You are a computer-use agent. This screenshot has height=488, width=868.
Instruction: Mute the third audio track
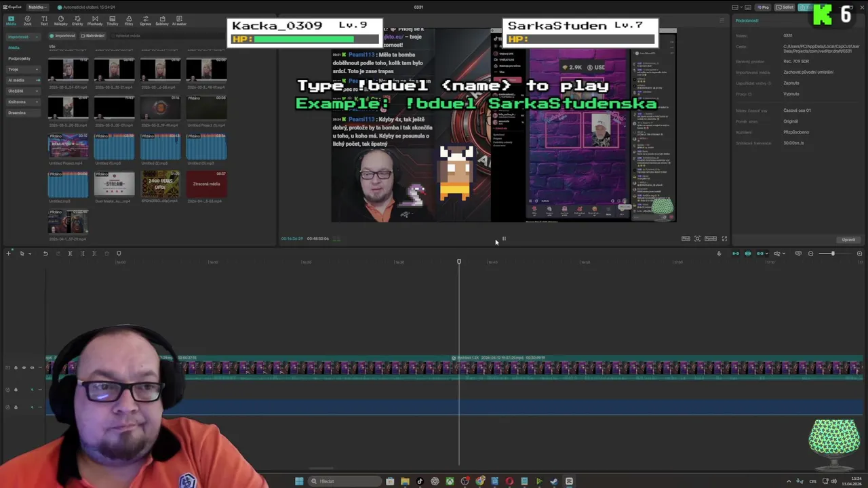(x=32, y=407)
